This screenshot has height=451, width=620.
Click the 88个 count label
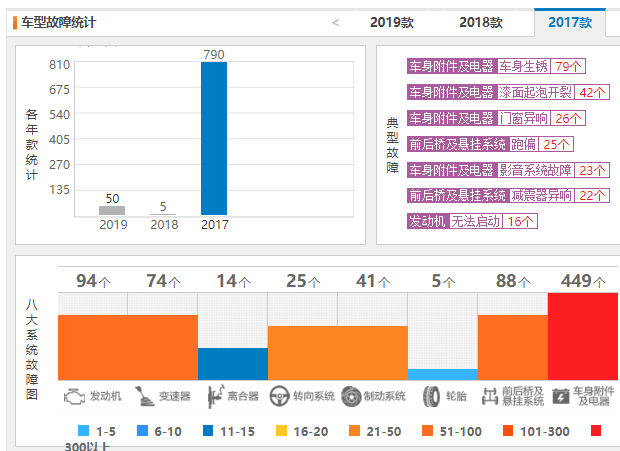pyautogui.click(x=513, y=281)
